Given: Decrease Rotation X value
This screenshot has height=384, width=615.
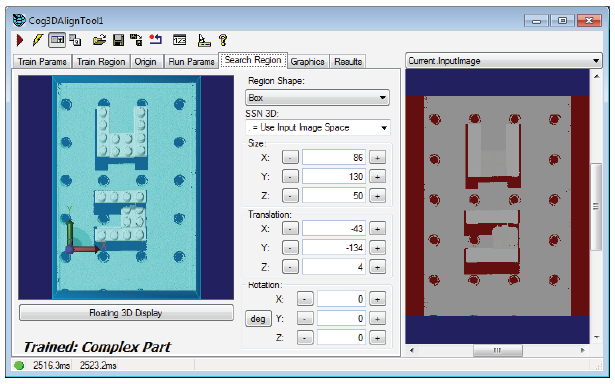Looking at the screenshot, I should point(305,299).
